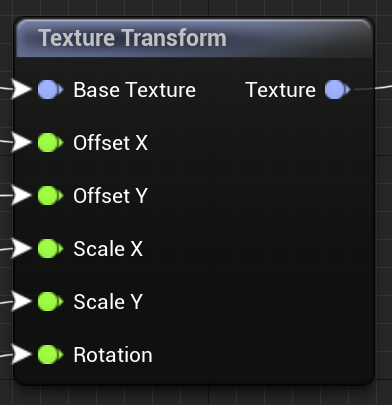The height and width of the screenshot is (405, 392).
Task: Click the green Offset Y input pin
Action: point(50,196)
